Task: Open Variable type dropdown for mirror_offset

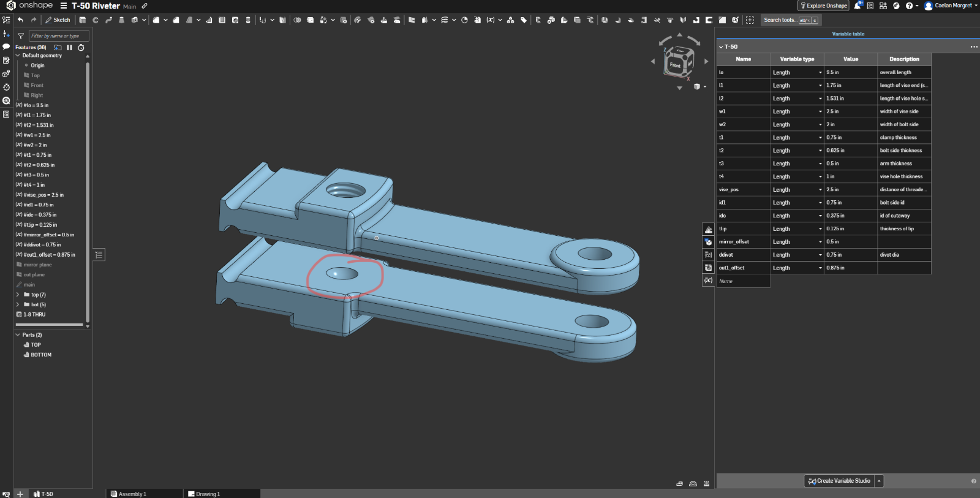Action: point(820,242)
